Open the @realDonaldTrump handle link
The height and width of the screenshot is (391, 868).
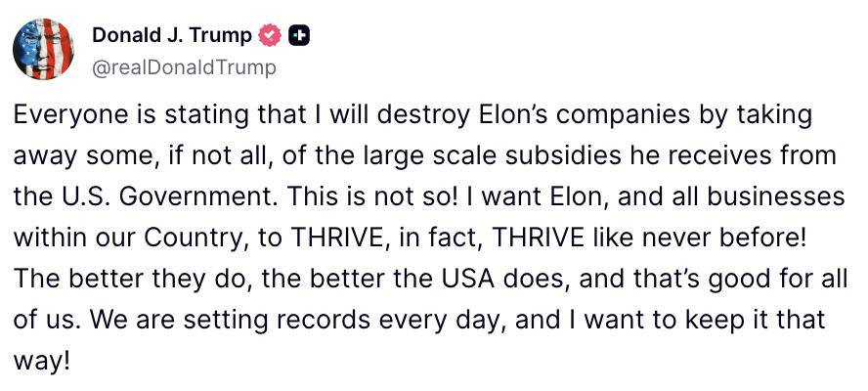[x=183, y=68]
